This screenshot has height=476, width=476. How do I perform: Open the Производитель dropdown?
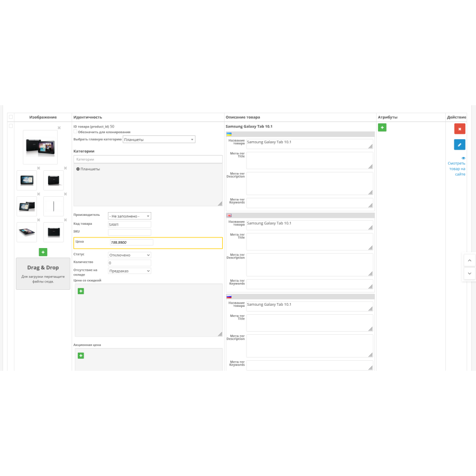[x=130, y=216]
